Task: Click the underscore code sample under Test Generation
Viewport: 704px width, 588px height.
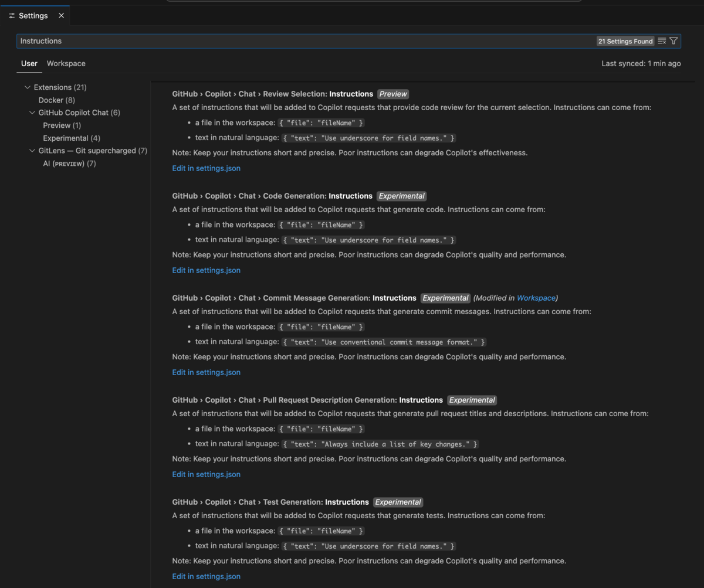Action: [369, 546]
